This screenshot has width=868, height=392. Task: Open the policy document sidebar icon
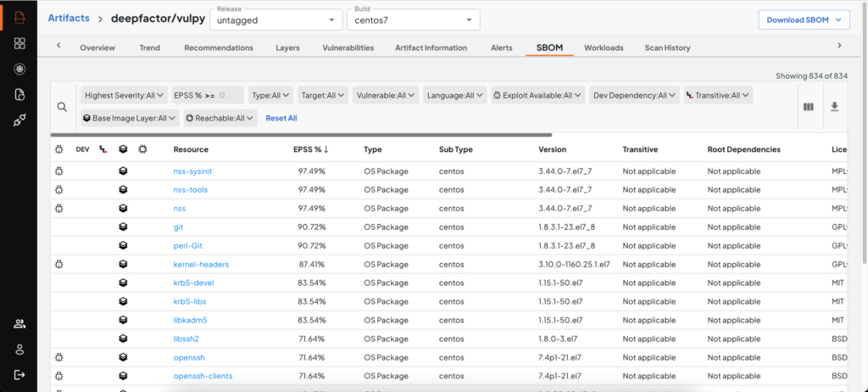tap(19, 94)
